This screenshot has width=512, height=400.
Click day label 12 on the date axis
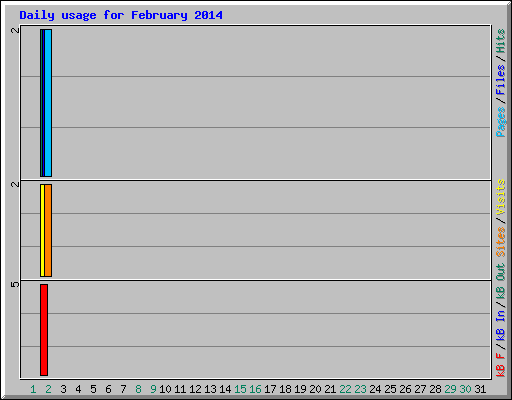point(195,389)
